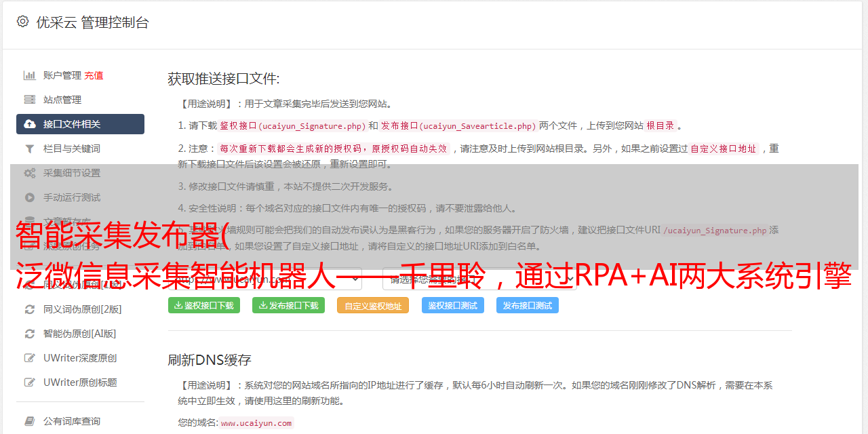Click the 发布接口(ucaiyun_Savearticle.php) code text
This screenshot has width=868, height=434.
tap(458, 125)
